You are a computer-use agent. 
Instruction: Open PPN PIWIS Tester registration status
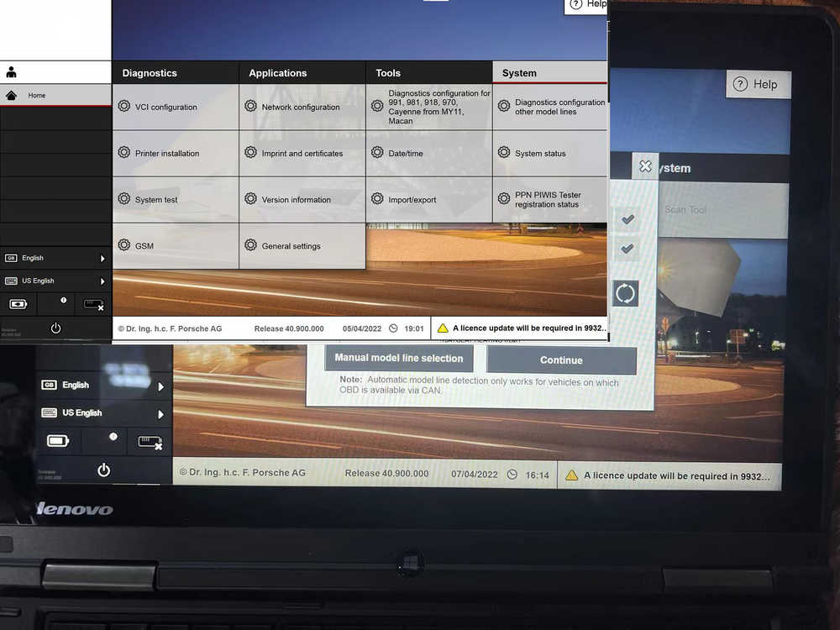pyautogui.click(x=550, y=199)
